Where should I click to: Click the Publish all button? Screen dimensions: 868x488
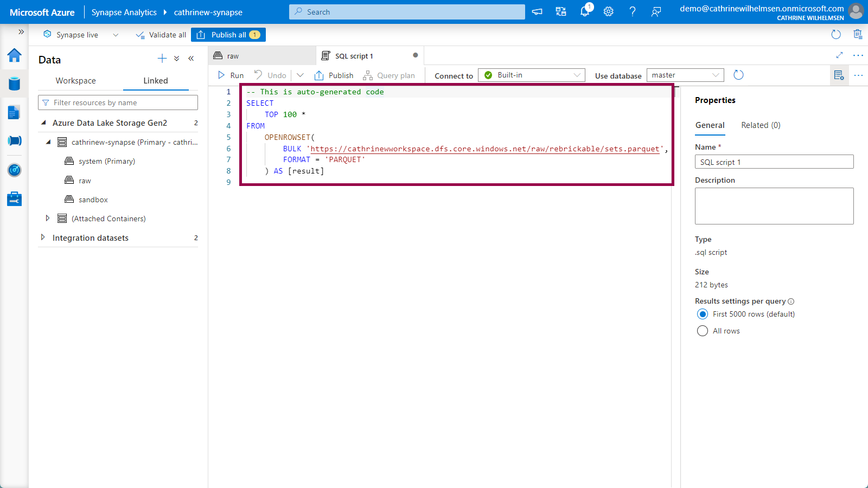pos(228,35)
